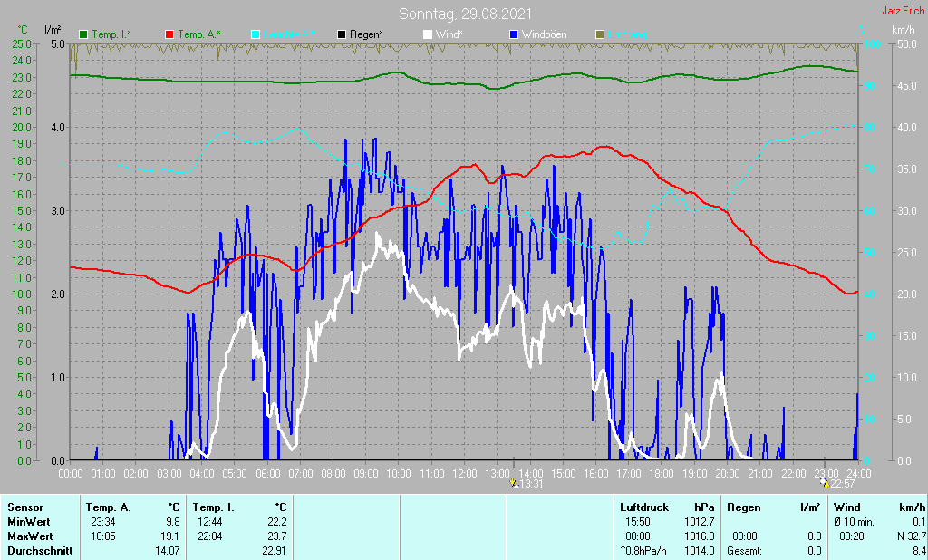
Task: Click the 'N 32.7' peak gust value
Action: coord(912,536)
